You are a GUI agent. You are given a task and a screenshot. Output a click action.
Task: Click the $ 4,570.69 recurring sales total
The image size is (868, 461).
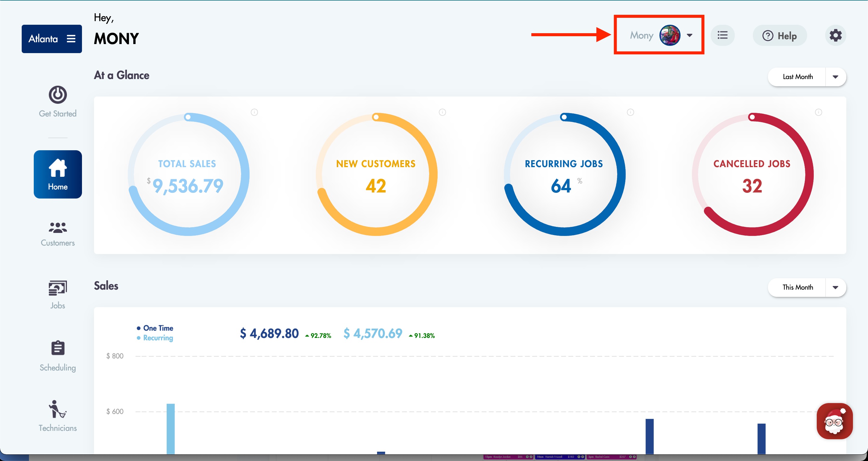(373, 333)
